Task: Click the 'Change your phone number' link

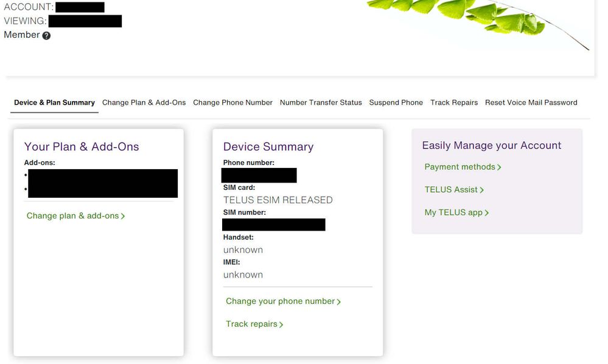Action: coord(280,301)
